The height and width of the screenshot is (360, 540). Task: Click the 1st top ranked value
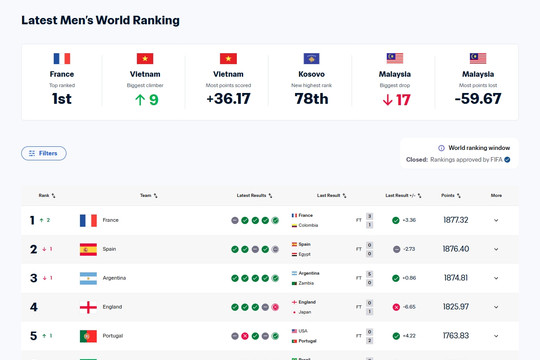62,99
